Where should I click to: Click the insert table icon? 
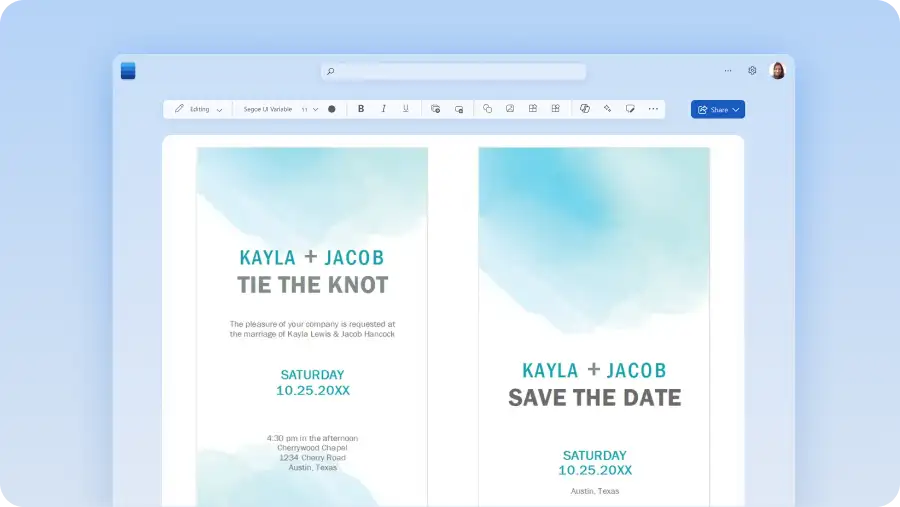pyautogui.click(x=533, y=109)
